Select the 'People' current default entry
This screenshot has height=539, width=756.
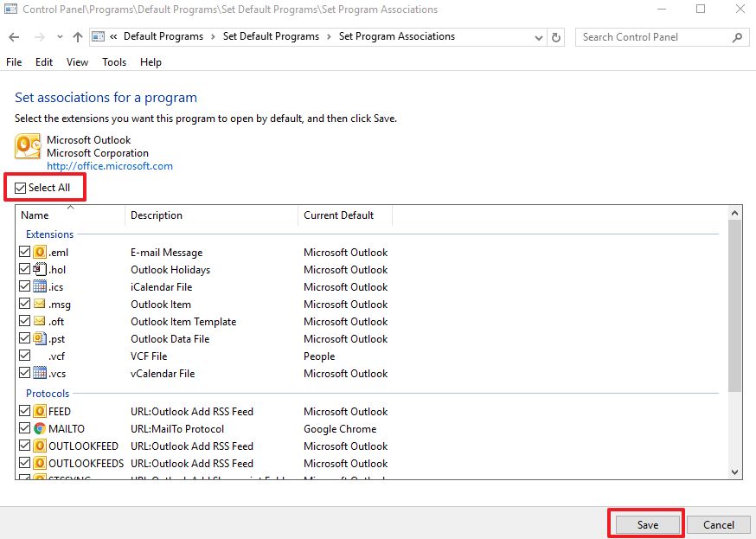(319, 356)
